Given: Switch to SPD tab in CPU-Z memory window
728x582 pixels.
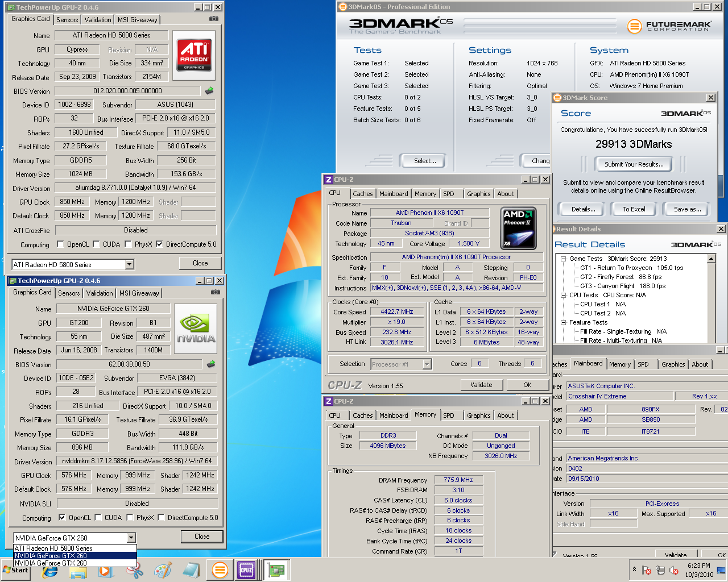Looking at the screenshot, I should (x=449, y=415).
